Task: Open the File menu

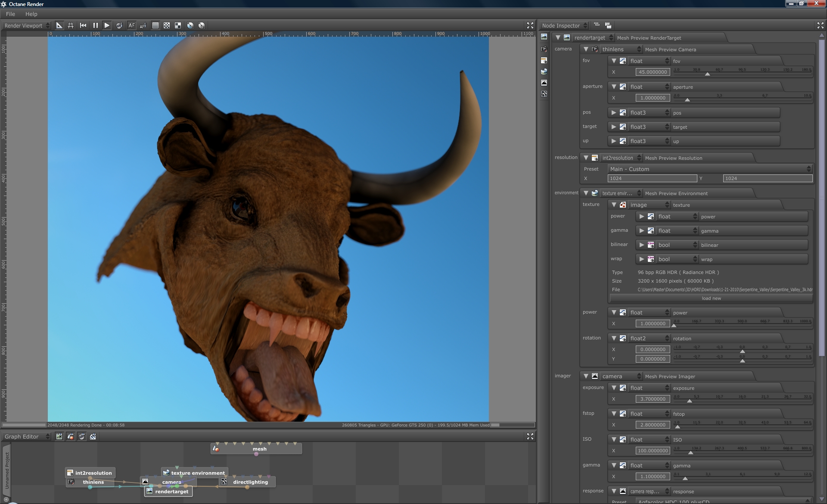Action: tap(10, 14)
